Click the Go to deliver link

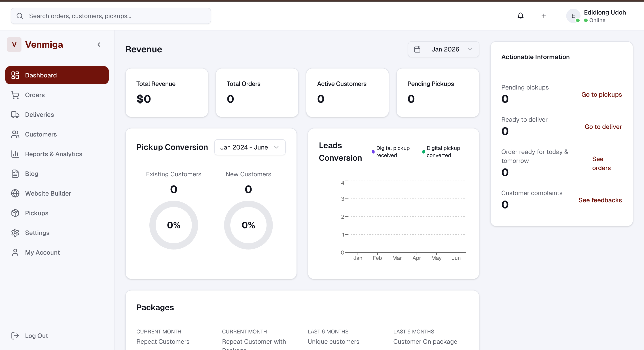[x=603, y=127]
